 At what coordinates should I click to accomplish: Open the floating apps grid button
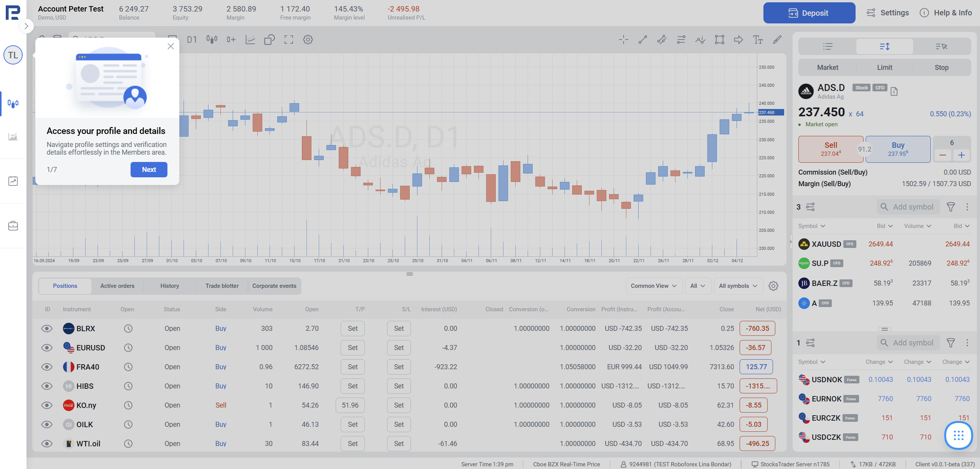958,435
